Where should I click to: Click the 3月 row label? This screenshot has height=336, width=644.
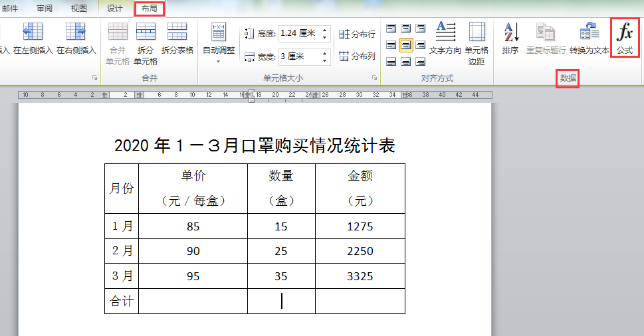point(122,276)
